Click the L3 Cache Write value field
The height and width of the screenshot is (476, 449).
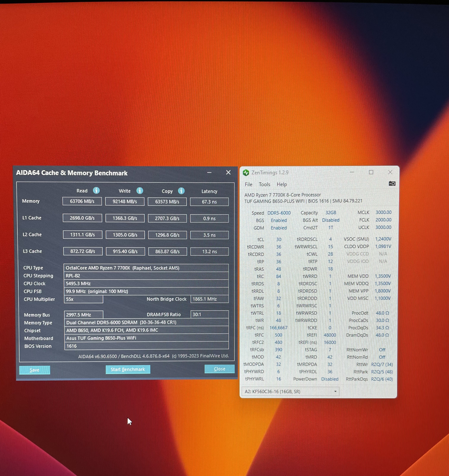coord(125,251)
